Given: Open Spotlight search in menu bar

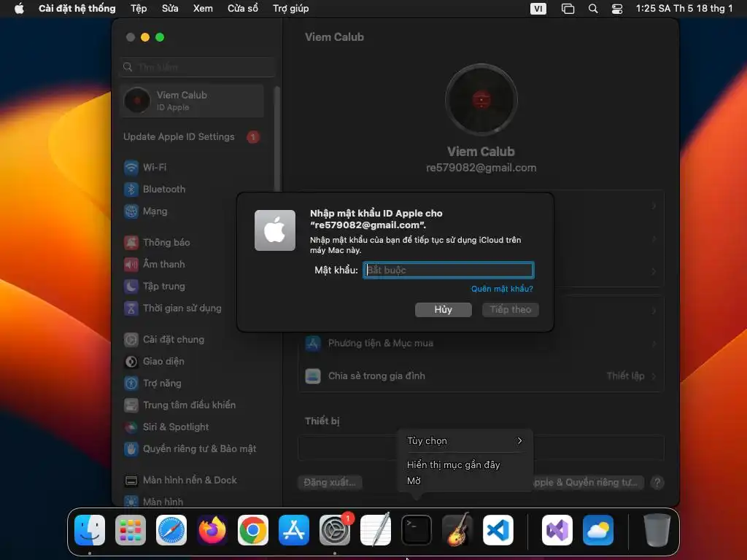Looking at the screenshot, I should (593, 9).
